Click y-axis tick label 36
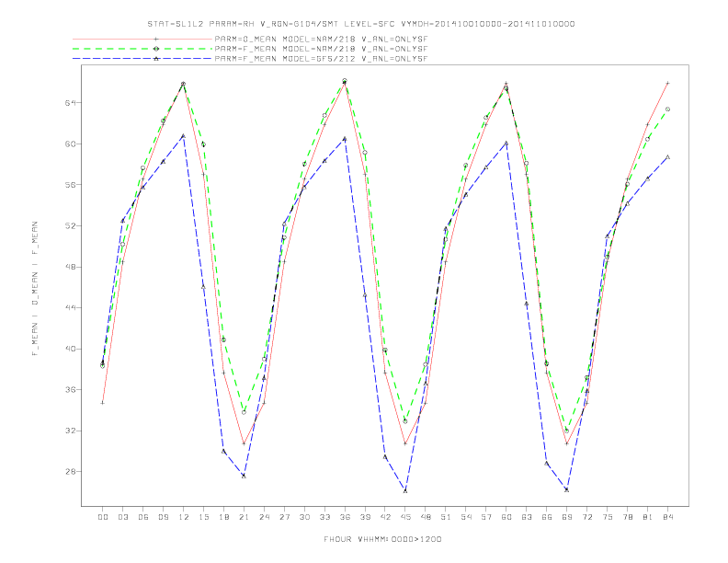728x563 pixels. tap(71, 390)
